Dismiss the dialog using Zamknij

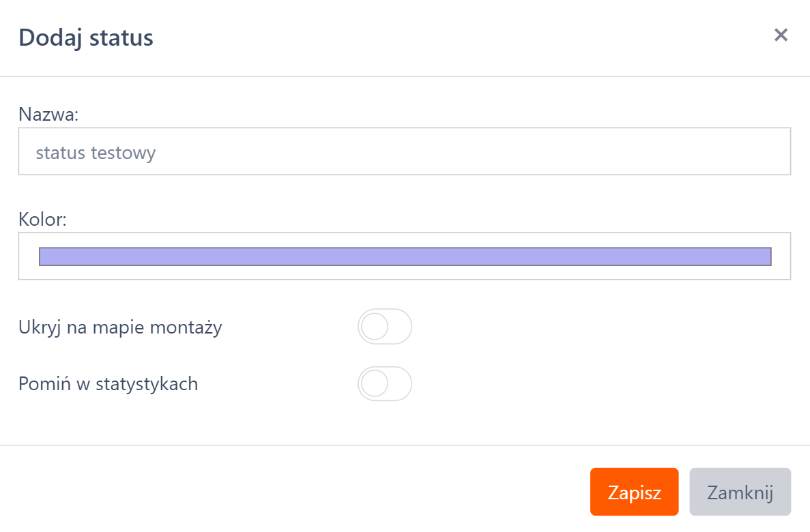click(740, 492)
